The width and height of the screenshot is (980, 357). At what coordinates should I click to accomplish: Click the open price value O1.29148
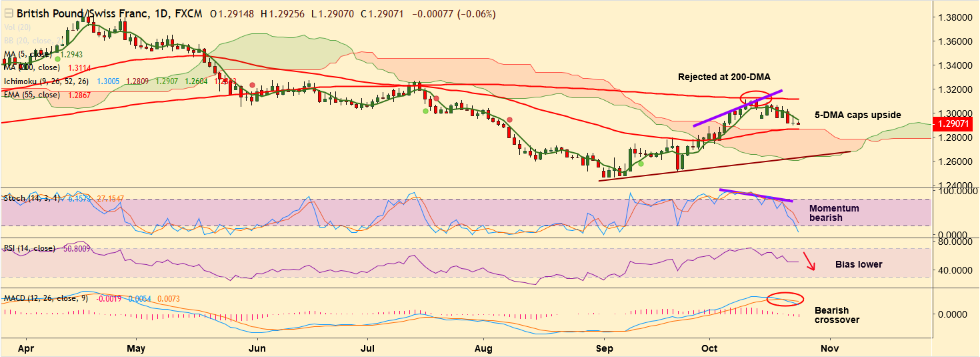(x=233, y=14)
